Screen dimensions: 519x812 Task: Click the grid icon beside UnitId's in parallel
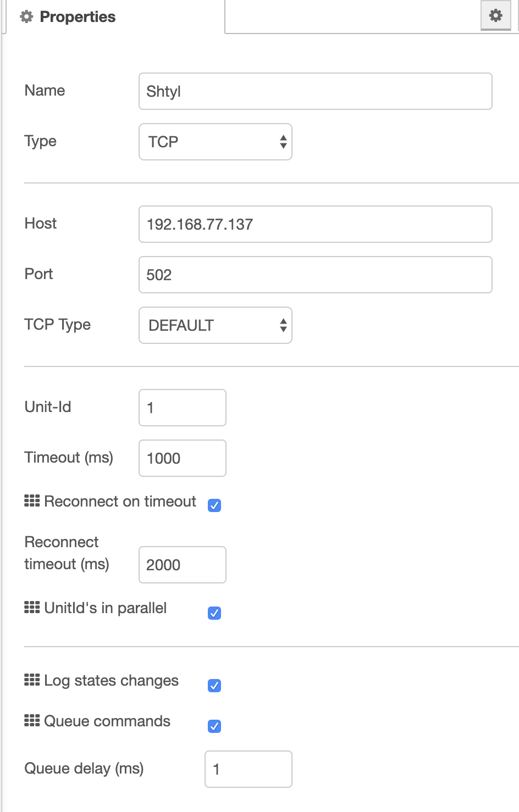coord(31,608)
